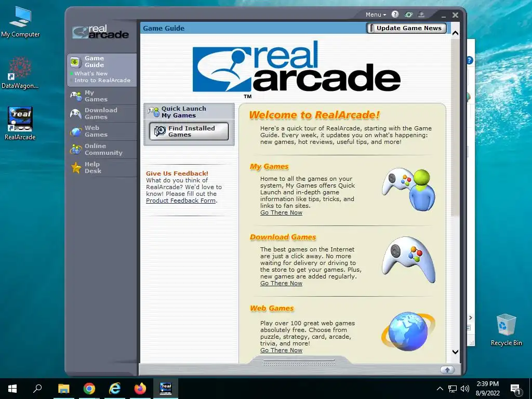Screen dimensions: 532x399
Task: Click the scroll down arrow of Game Guide
Action: [x=455, y=352]
